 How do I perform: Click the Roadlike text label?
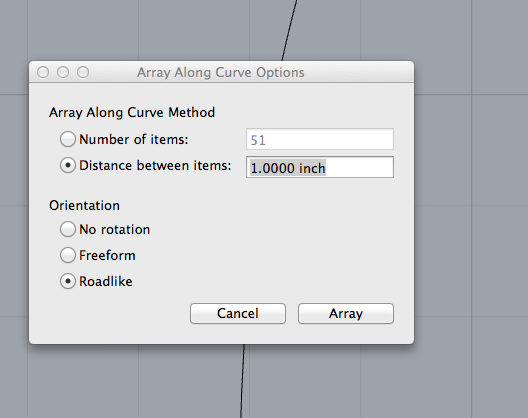pyautogui.click(x=106, y=281)
